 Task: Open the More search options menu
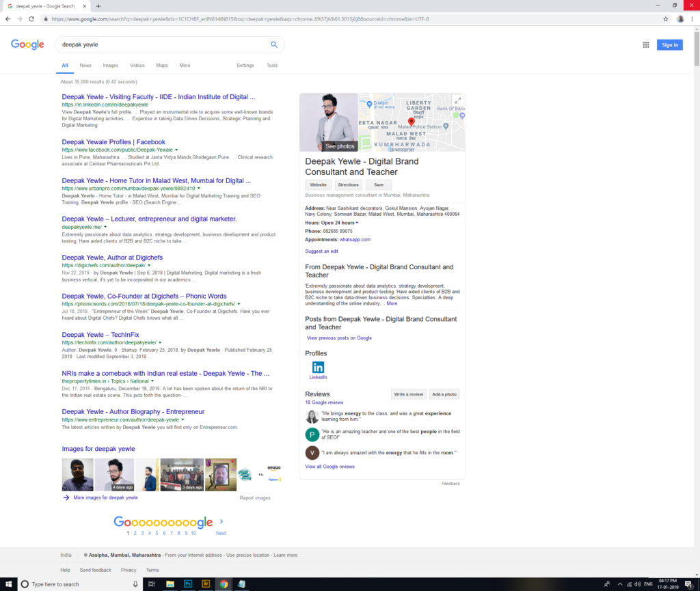(x=185, y=66)
